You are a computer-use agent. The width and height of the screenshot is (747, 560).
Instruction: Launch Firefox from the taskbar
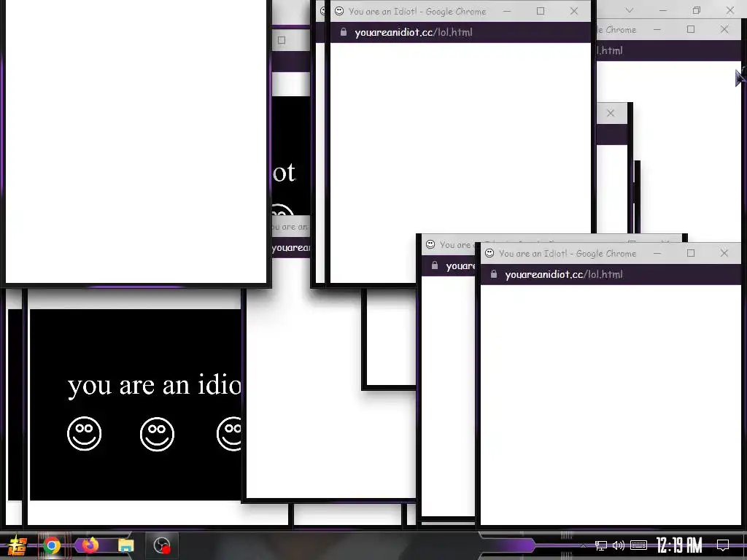[90, 545]
